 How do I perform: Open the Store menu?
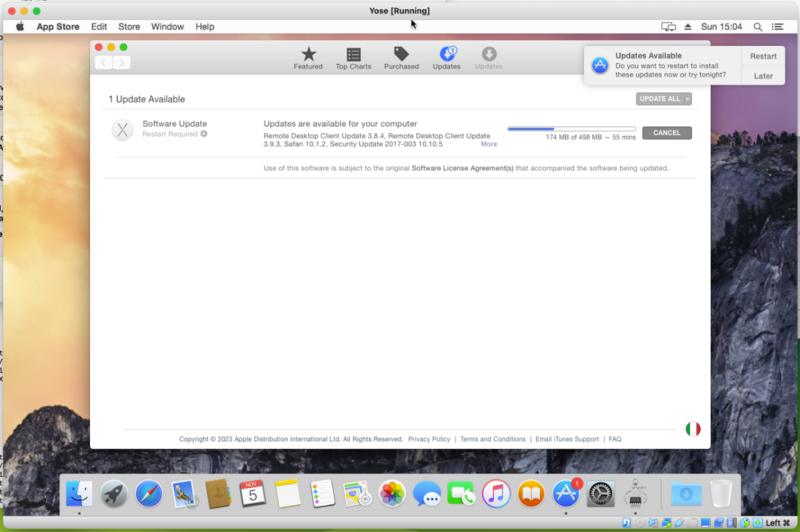129,27
